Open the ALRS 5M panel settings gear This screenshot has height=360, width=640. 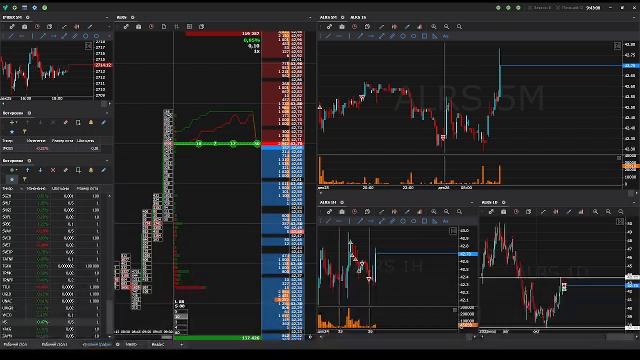(x=342, y=18)
